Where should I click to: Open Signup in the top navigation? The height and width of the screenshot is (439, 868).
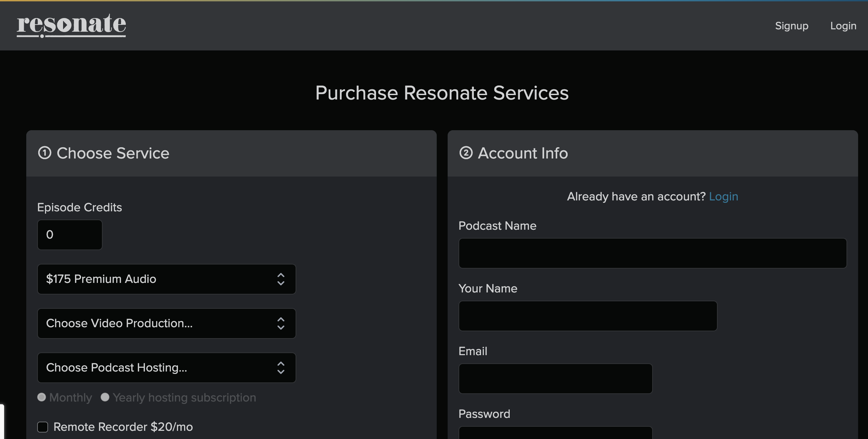[791, 26]
